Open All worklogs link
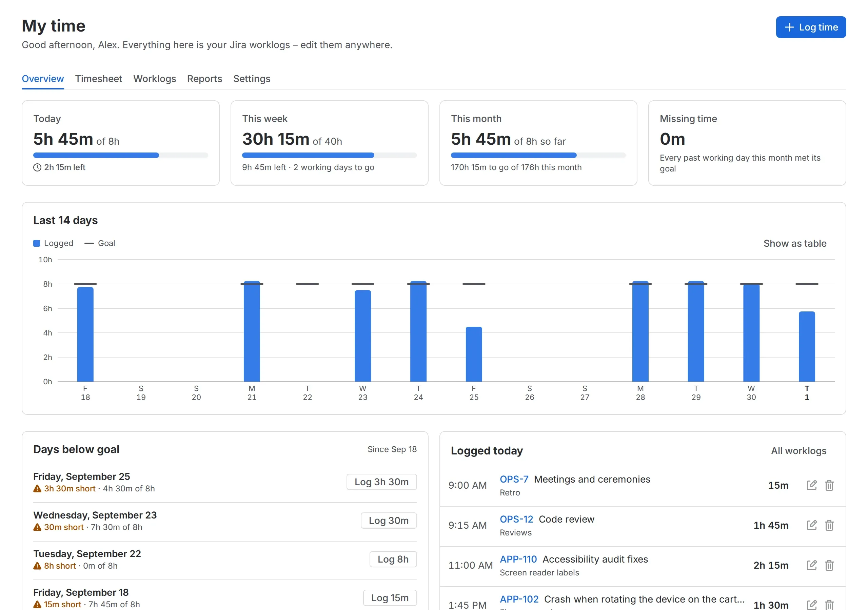Viewport: 868px width, 610px height. pyautogui.click(x=798, y=451)
